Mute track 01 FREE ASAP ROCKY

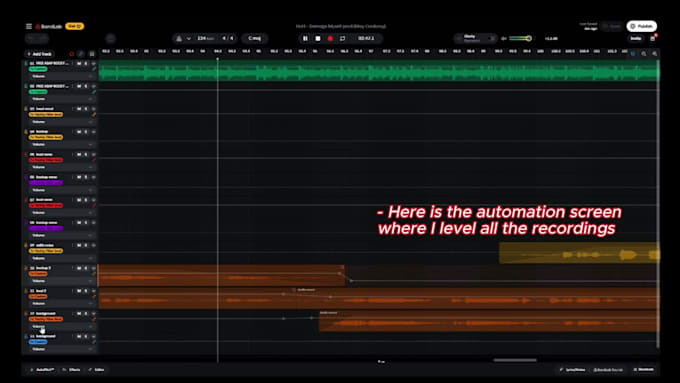(79, 64)
